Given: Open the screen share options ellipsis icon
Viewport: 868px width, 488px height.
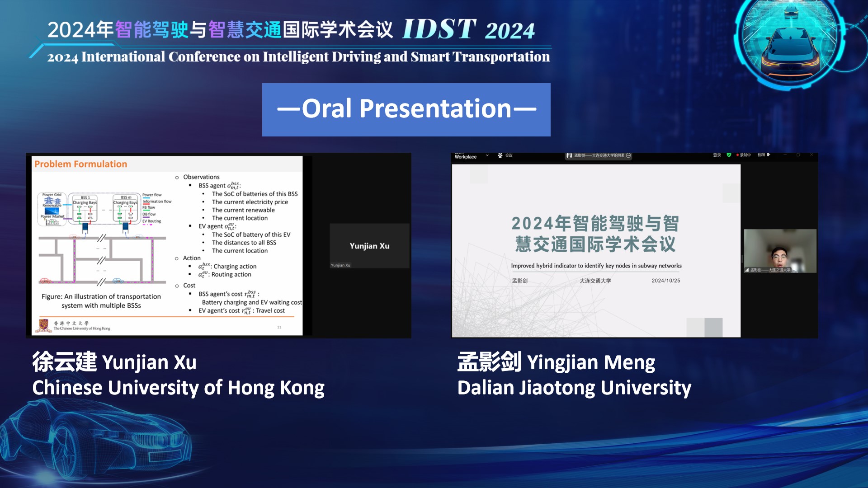Looking at the screenshot, I should [x=628, y=155].
